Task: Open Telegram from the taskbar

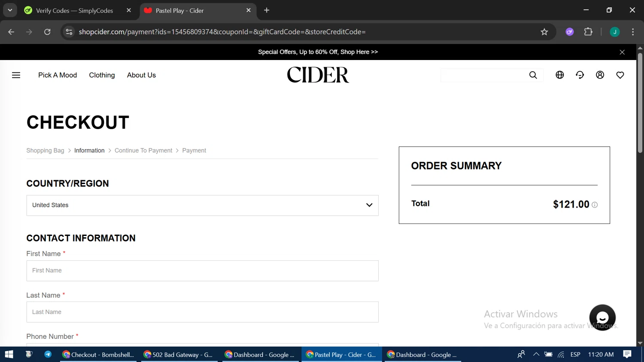Action: [x=48, y=354]
